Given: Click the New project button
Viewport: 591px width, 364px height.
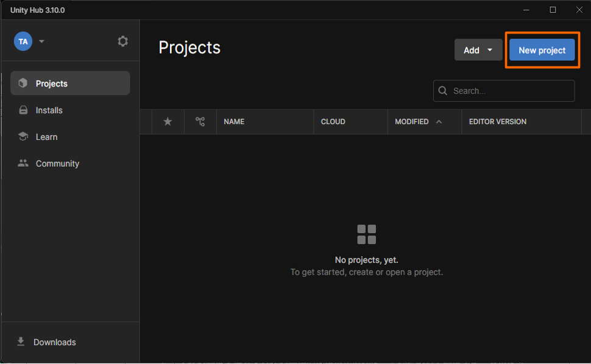Looking at the screenshot, I should coord(542,50).
